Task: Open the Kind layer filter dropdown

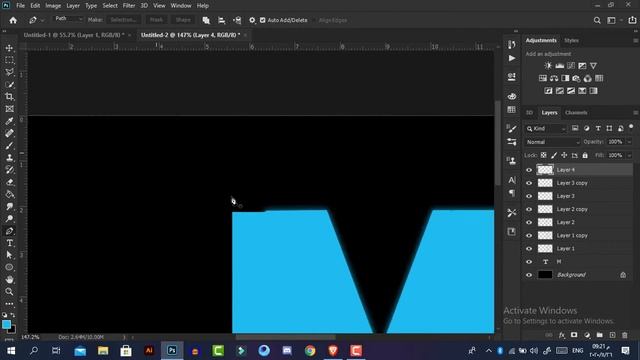Action: click(x=546, y=129)
